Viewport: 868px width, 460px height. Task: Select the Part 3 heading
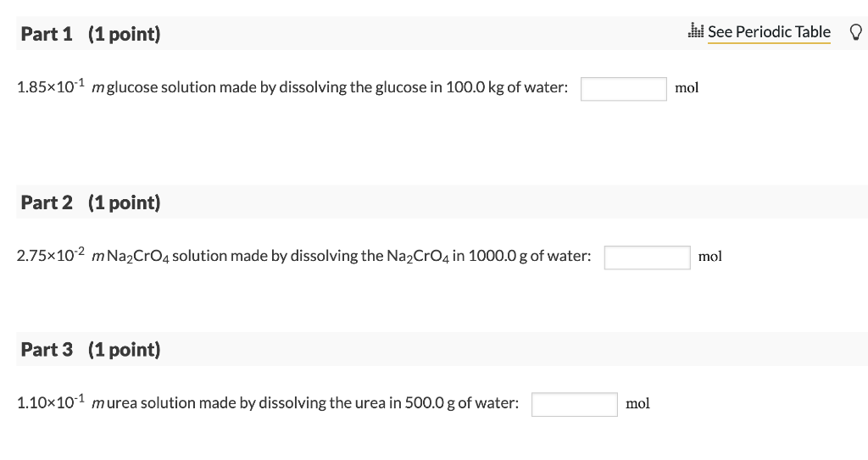coord(47,349)
